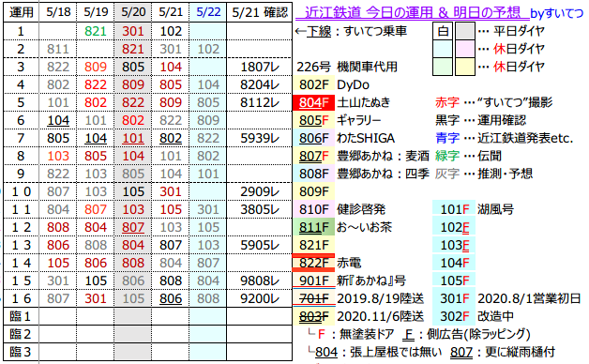Click the green 811F お〜いお茶 cell
The image size is (589, 364).
[x=313, y=227]
